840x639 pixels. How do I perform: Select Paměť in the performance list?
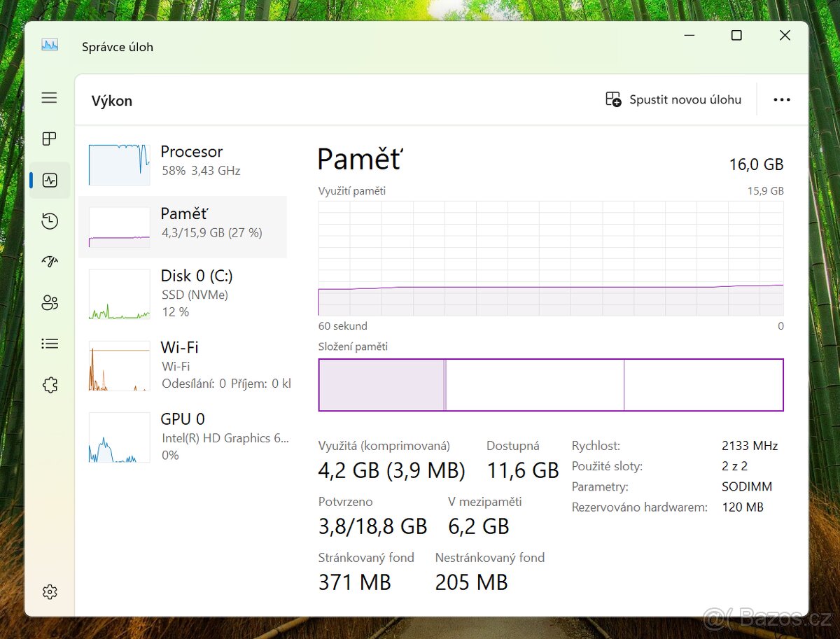click(x=183, y=223)
